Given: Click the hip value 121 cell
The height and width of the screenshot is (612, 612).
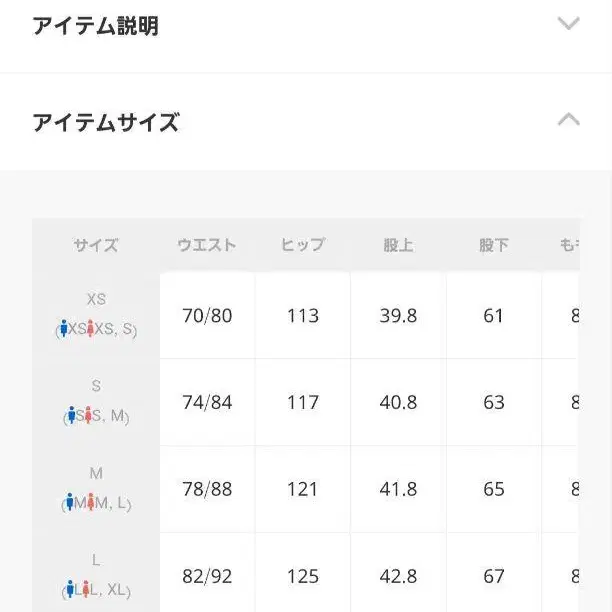Looking at the screenshot, I should (x=302, y=490).
